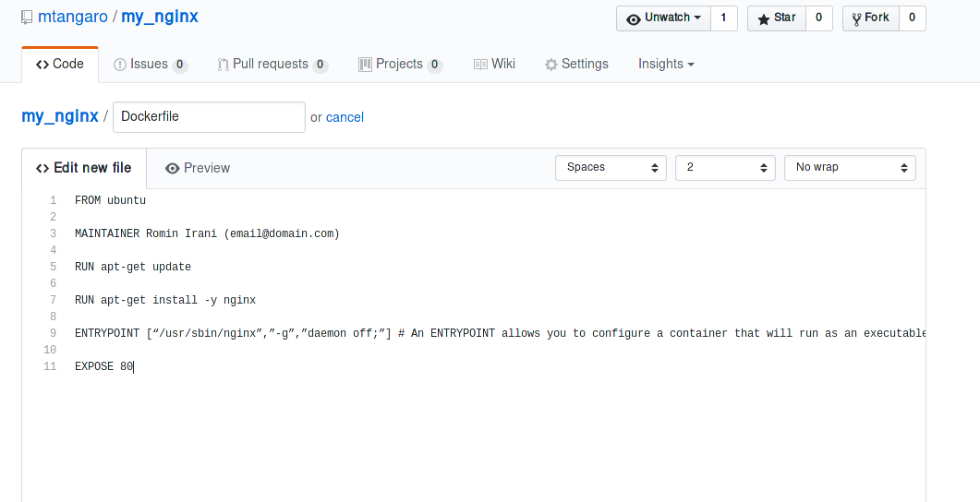Open the Spaces indent mode dropdown
Screen dimensions: 980x502
tap(611, 168)
